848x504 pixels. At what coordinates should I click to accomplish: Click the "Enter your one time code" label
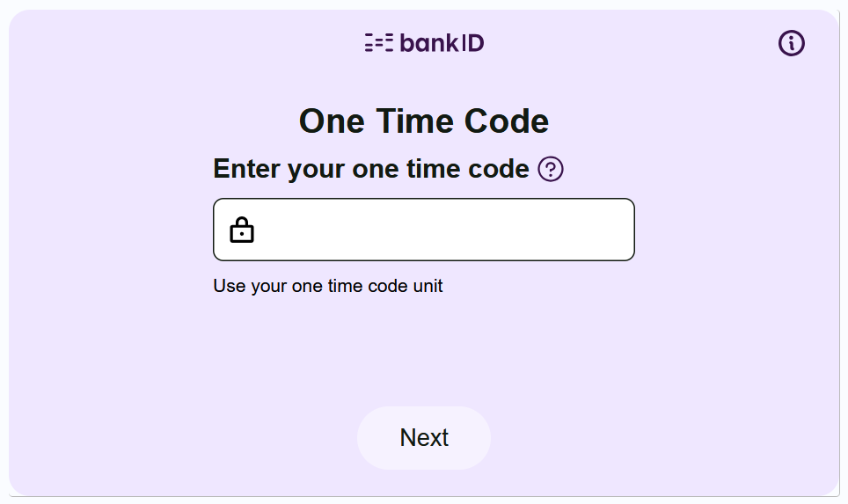[370, 169]
